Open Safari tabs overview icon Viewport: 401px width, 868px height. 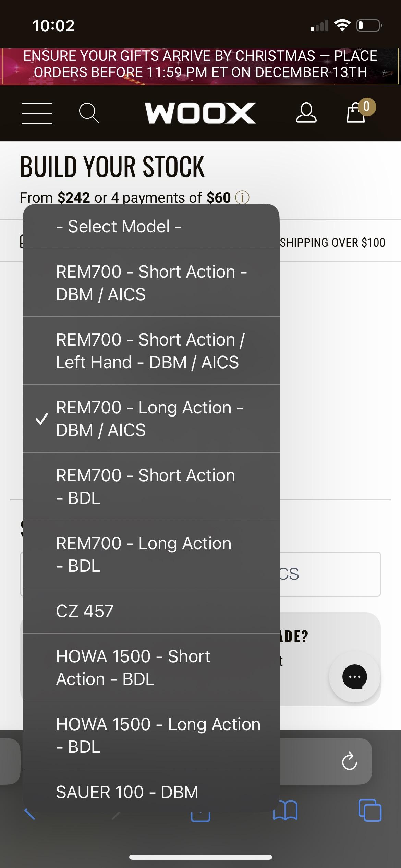coord(369,810)
